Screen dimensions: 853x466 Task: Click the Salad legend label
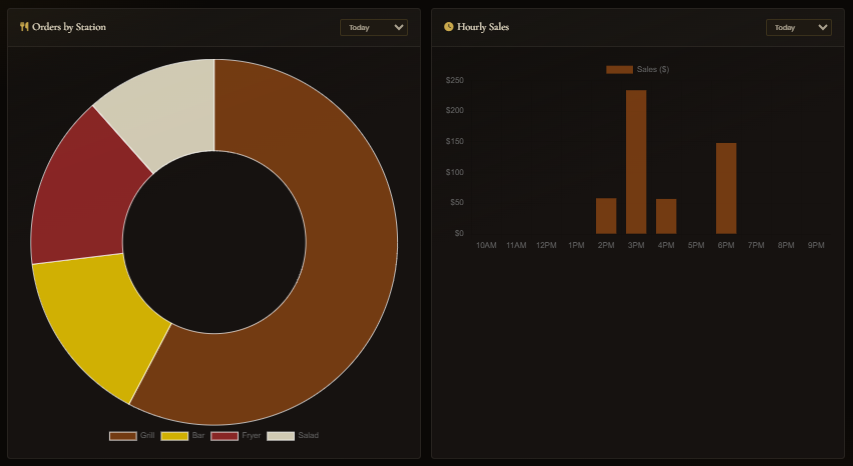(308, 436)
